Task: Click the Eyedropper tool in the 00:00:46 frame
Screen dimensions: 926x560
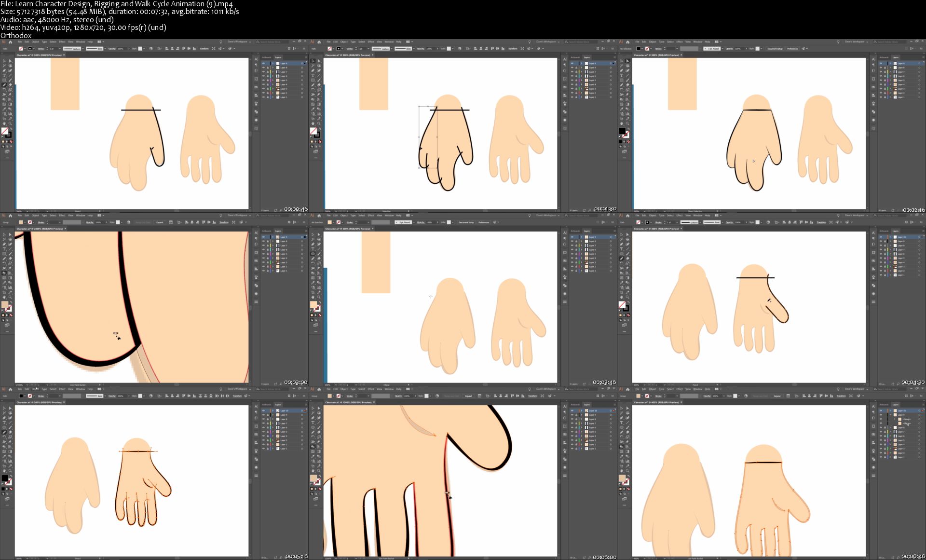Action: click(4, 109)
